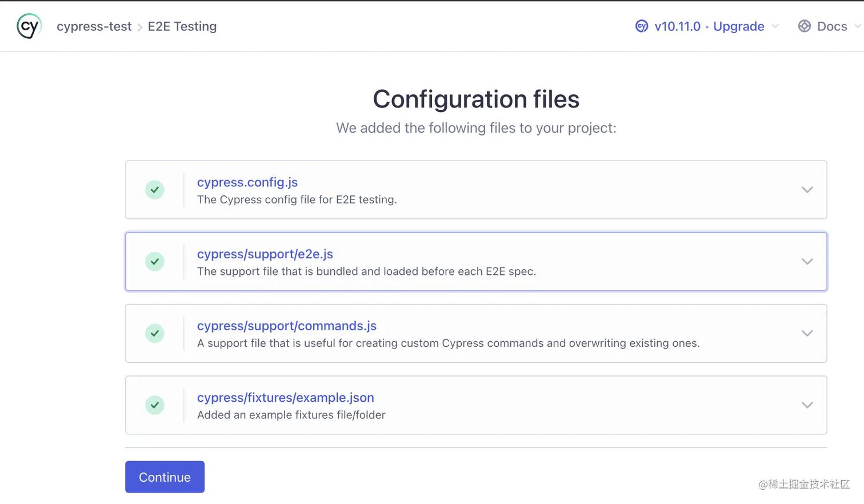This screenshot has width=864, height=504.
Task: Click the green checkmark for cypress/support/commands.js
Action: coord(155,333)
